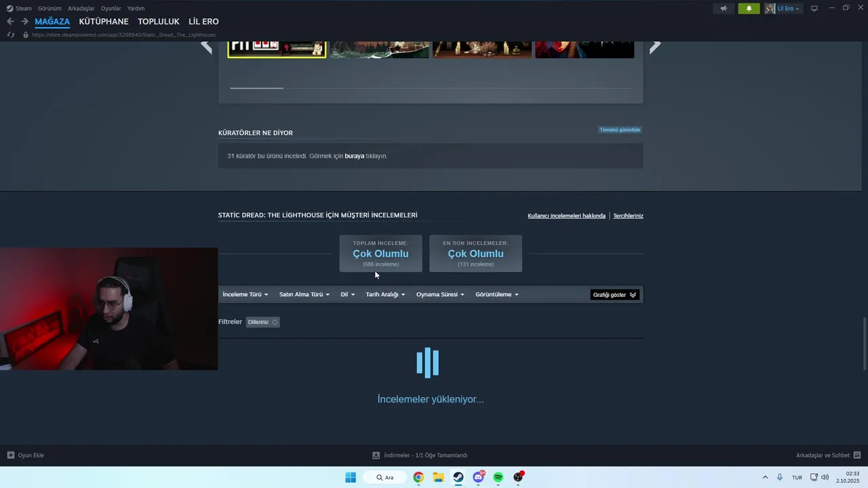
Task: Launch Chrome from the taskbar
Action: (418, 477)
